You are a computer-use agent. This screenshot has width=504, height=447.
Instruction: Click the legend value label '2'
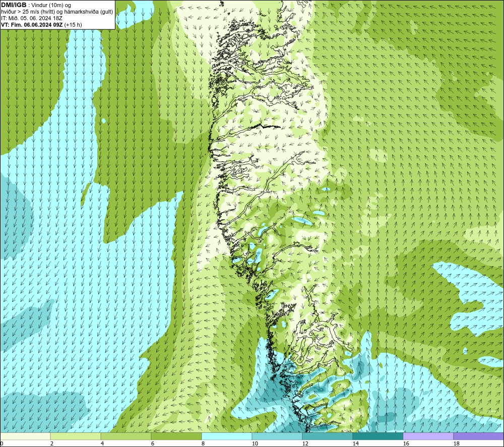click(x=52, y=443)
